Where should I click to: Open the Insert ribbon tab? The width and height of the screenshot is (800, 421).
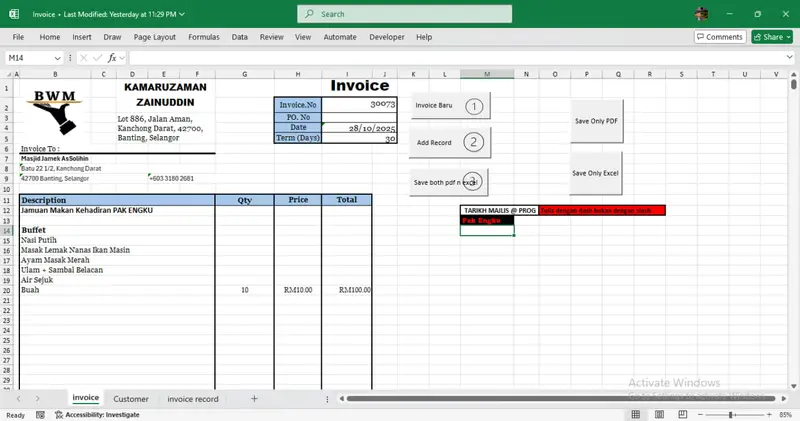(82, 37)
